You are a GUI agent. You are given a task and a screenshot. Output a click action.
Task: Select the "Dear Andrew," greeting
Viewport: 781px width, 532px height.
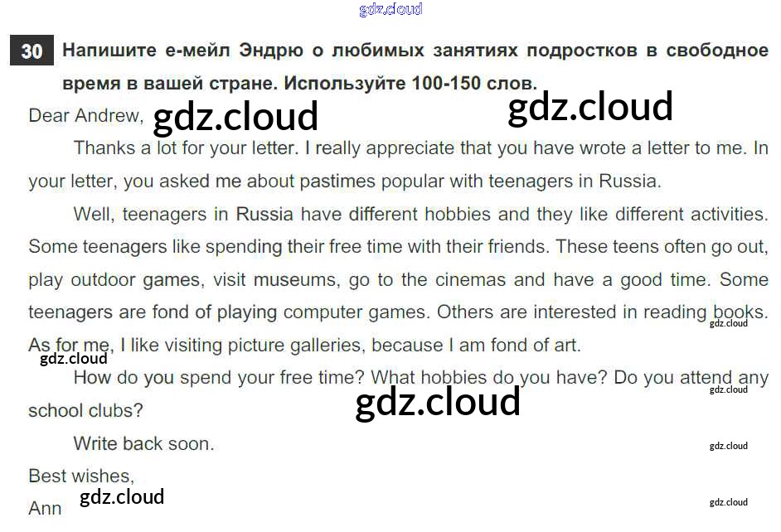tap(85, 116)
